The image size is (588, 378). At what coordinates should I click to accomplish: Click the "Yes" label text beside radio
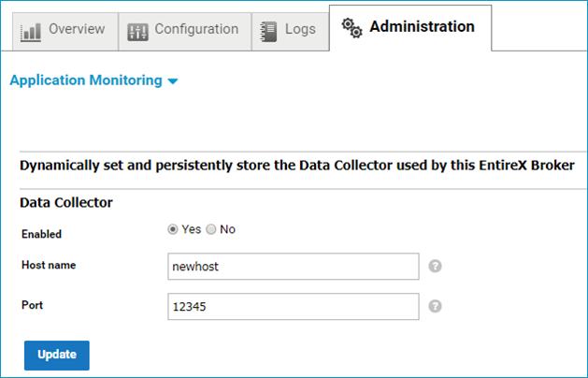(x=192, y=229)
